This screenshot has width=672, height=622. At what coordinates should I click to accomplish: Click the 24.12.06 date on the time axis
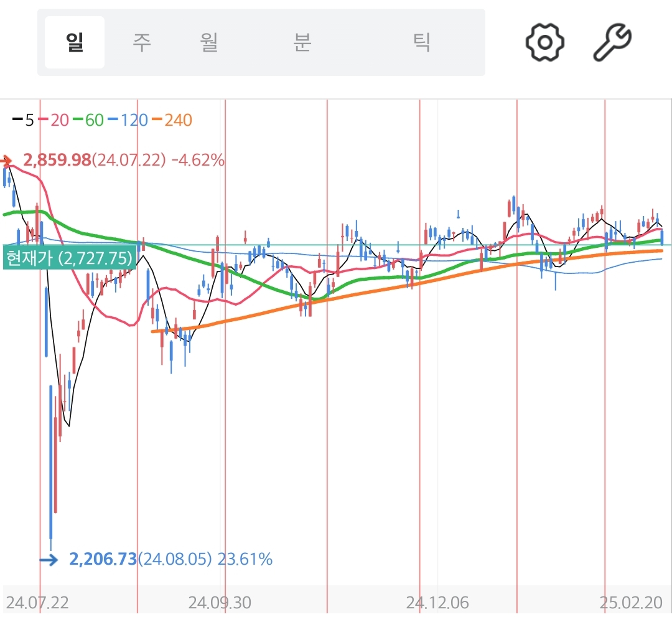437,603
